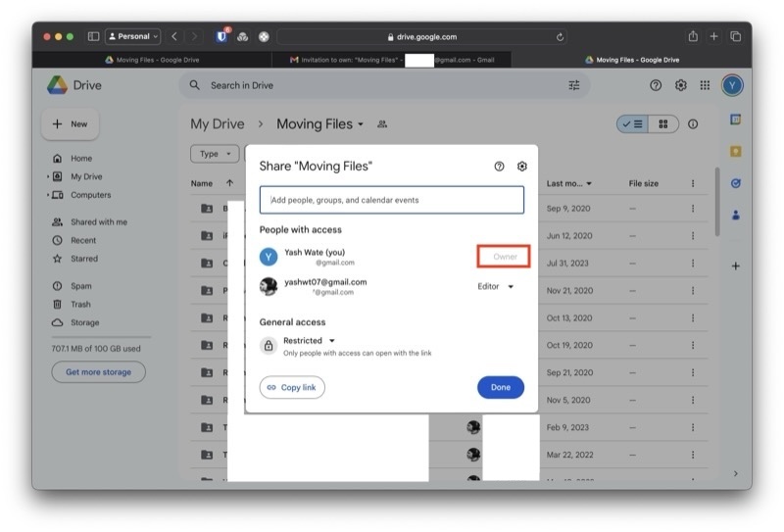Open Bitwarden extension icon
The width and height of the screenshot is (784, 532).
coord(221,36)
